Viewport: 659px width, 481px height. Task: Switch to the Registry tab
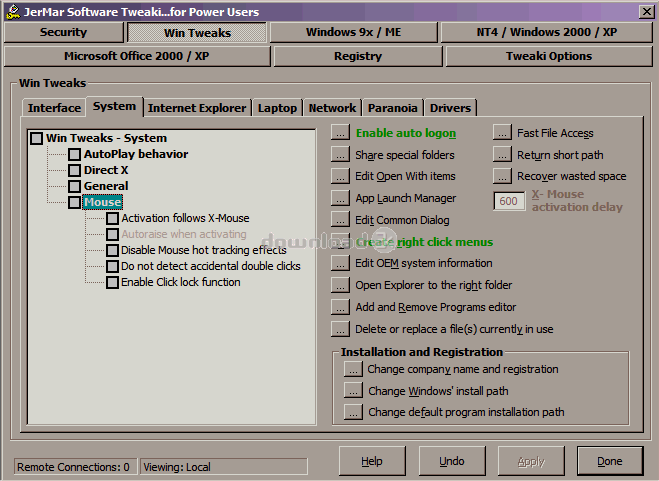[358, 56]
